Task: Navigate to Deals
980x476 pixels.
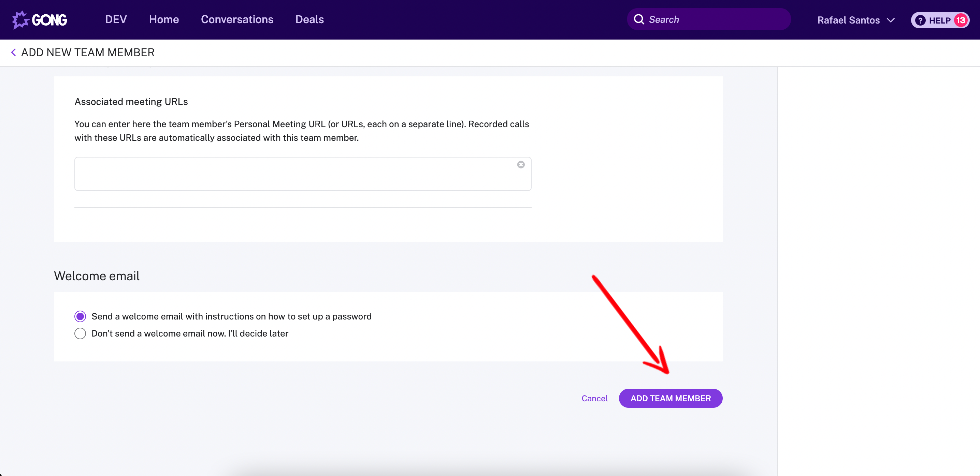Action: tap(309, 19)
